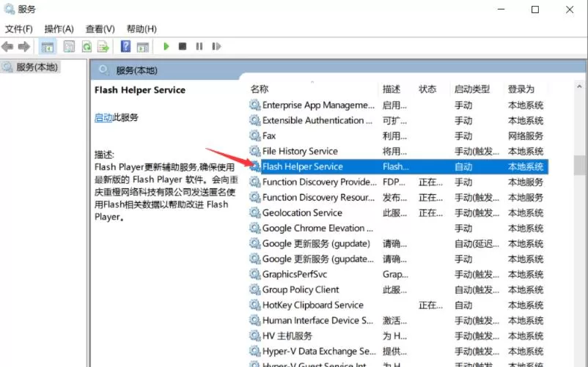Click the gear icon of Geolocation Service
This screenshot has height=367, width=588.
point(255,212)
